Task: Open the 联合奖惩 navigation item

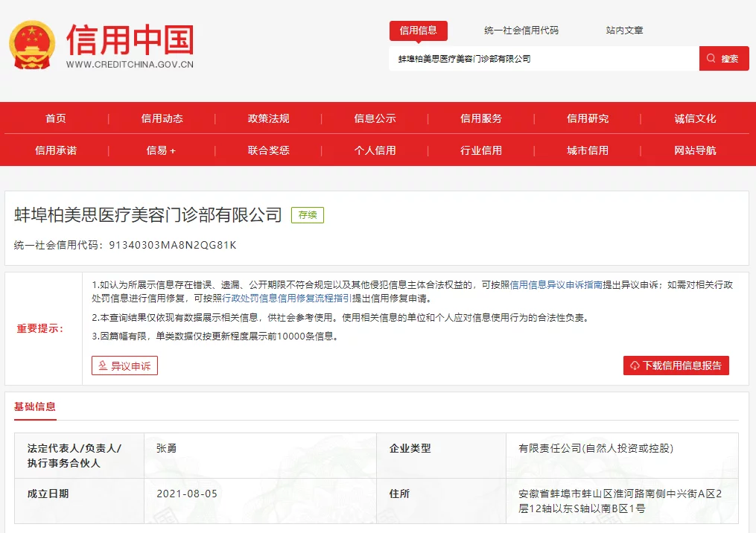Action: pos(269,150)
